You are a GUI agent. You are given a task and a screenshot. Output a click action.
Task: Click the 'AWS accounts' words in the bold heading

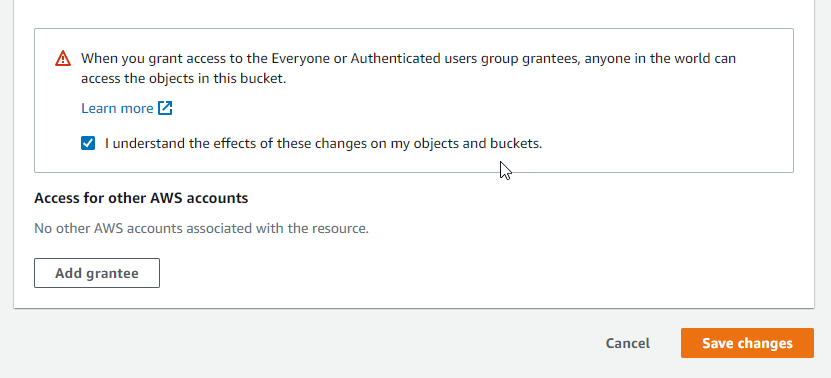point(199,198)
